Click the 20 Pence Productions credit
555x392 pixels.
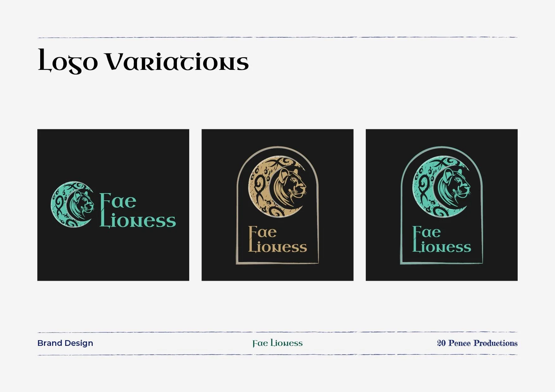click(x=477, y=343)
